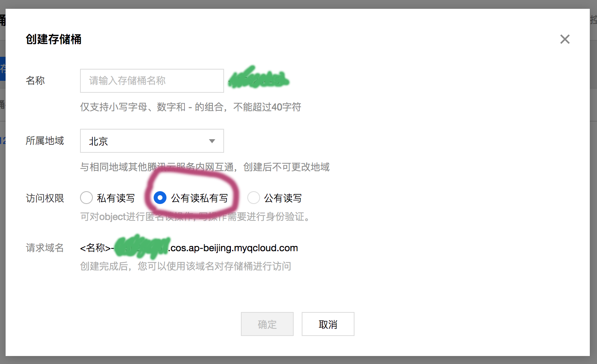Click the bucket name input field
The image size is (597, 364).
tap(152, 81)
